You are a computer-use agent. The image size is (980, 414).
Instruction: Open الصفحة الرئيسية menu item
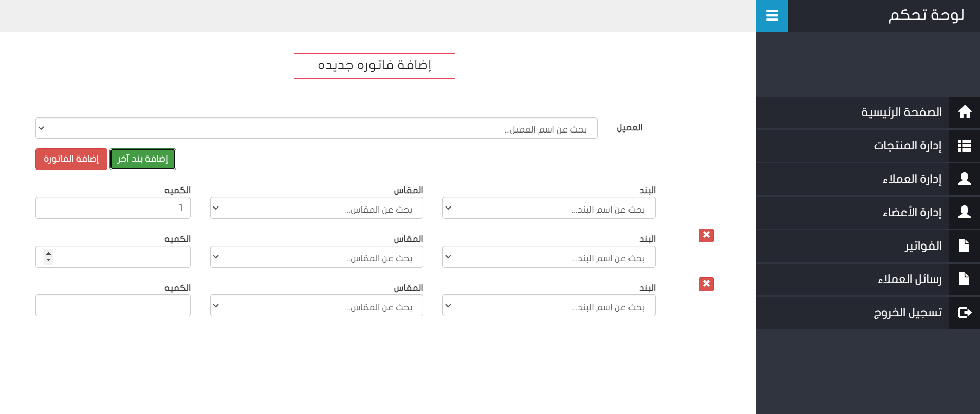pos(868,112)
